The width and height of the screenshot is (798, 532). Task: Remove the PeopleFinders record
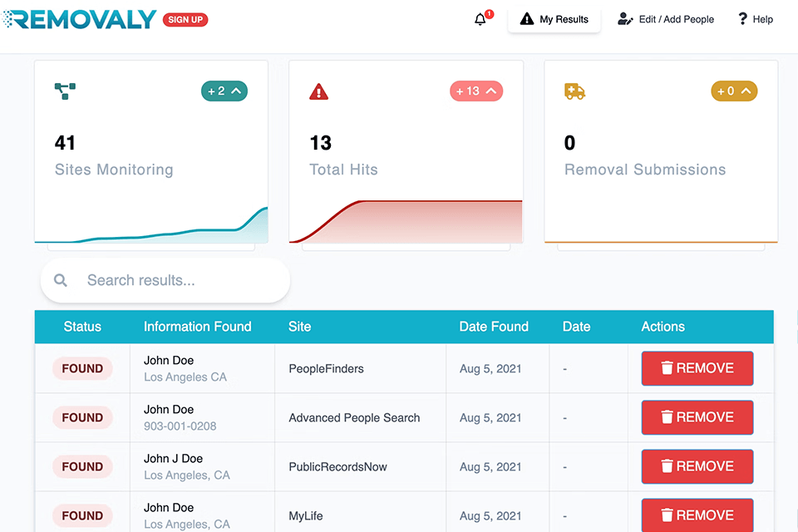[x=697, y=368]
